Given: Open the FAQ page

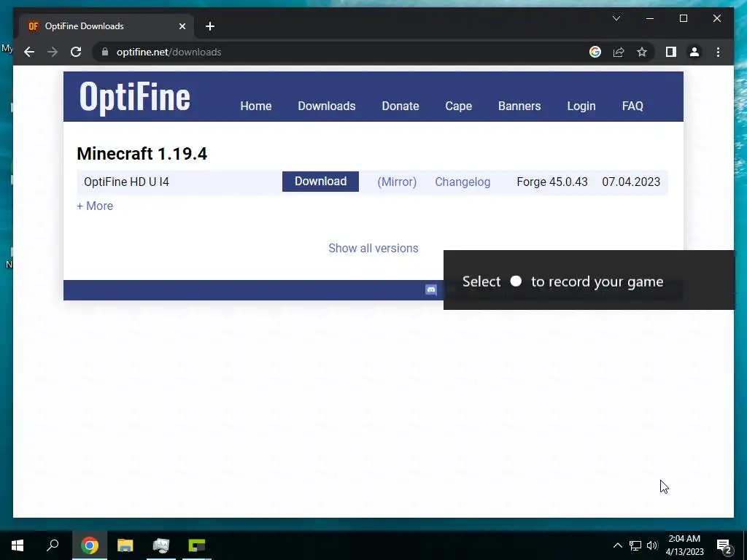Looking at the screenshot, I should click(632, 106).
